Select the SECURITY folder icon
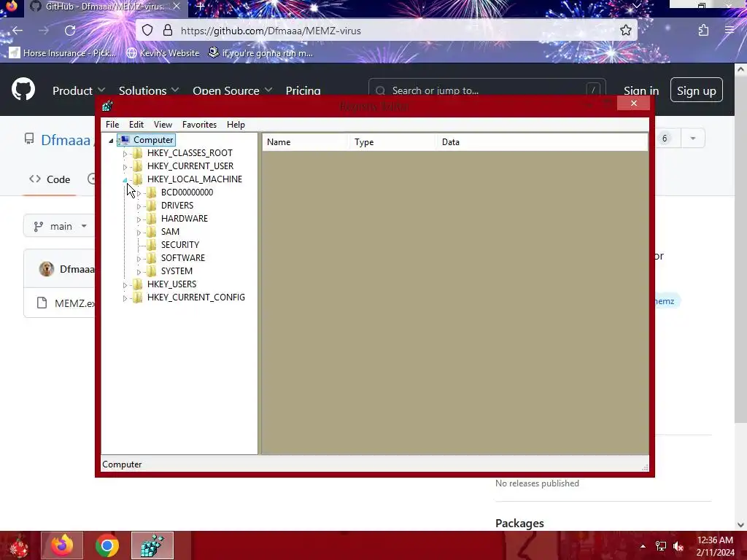The image size is (747, 560). point(152,244)
